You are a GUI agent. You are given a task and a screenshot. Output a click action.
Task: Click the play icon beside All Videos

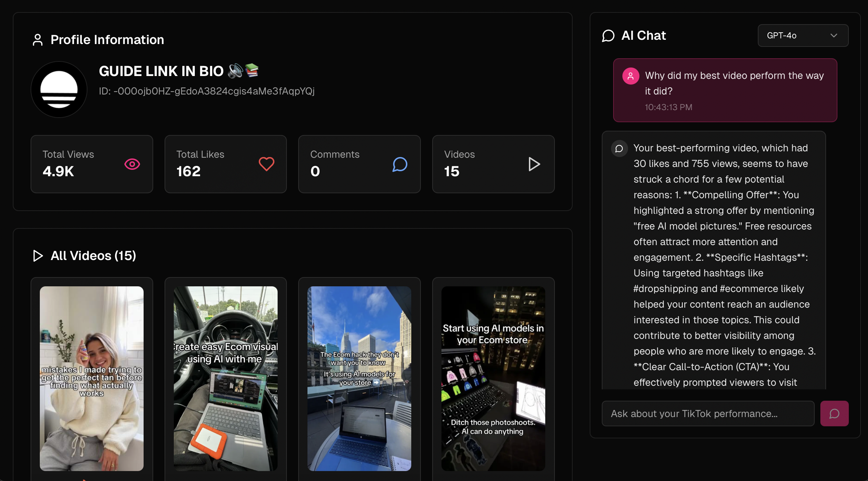click(38, 256)
